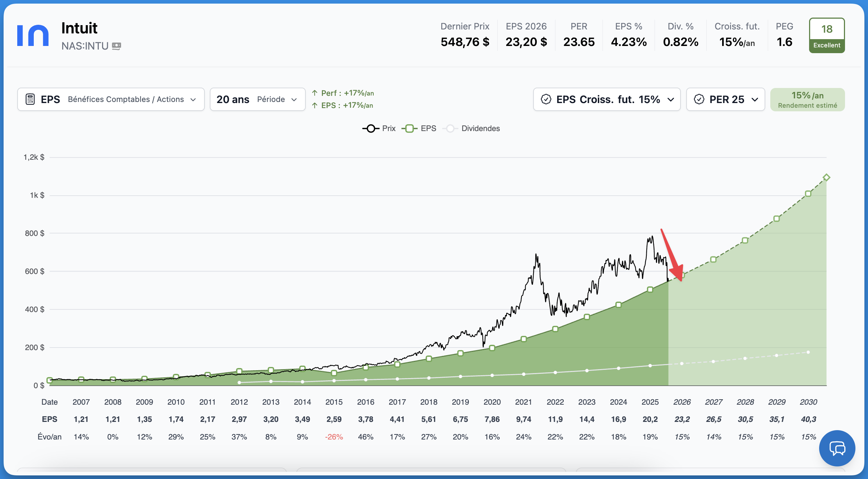Click the 2030 projected EPS diamond marker
Image resolution: width=868 pixels, height=479 pixels.
coord(826,177)
